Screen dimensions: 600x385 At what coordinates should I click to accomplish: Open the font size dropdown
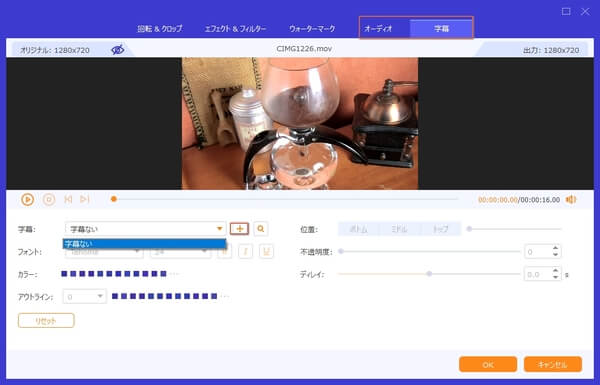(180, 252)
